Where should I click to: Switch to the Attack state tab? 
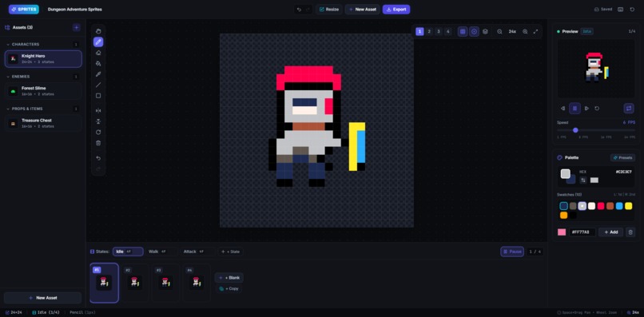(x=197, y=252)
